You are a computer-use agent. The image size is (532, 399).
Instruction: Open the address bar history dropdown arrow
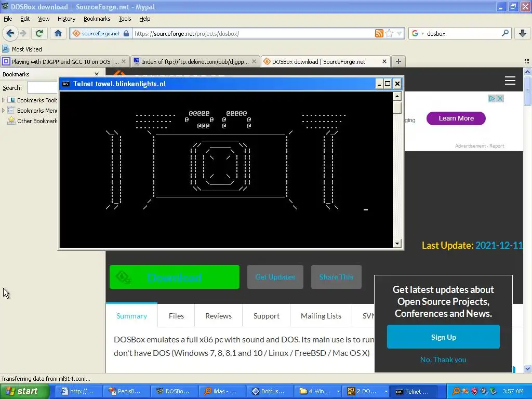coord(400,33)
